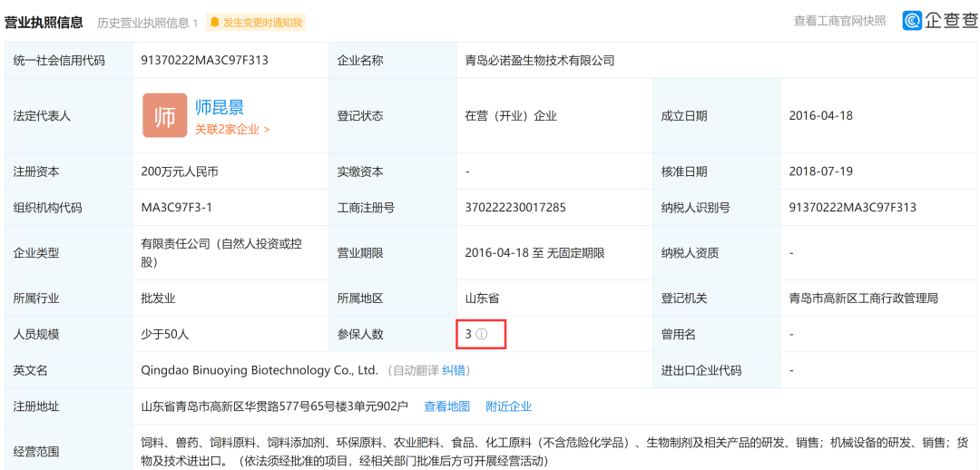
Task: Select 营业执照信息 heading tab
Action: (x=44, y=23)
